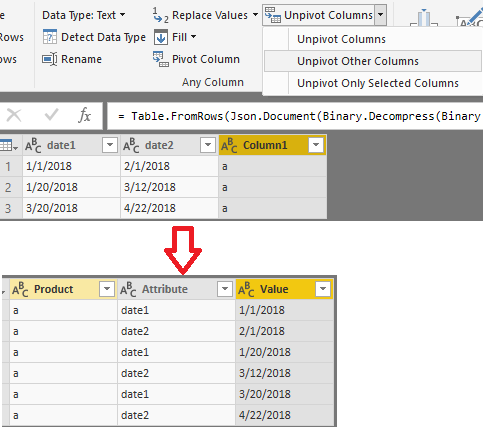Click the fx function icon
Image resolution: width=483 pixels, height=428 pixels.
[84, 115]
